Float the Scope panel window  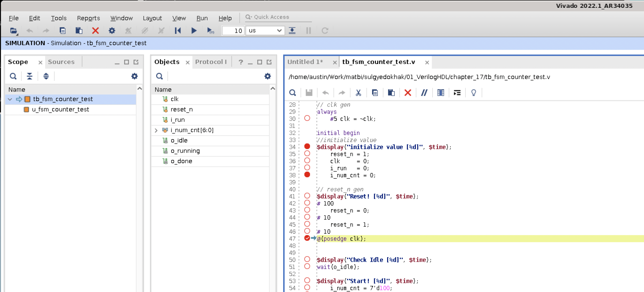[x=136, y=62]
